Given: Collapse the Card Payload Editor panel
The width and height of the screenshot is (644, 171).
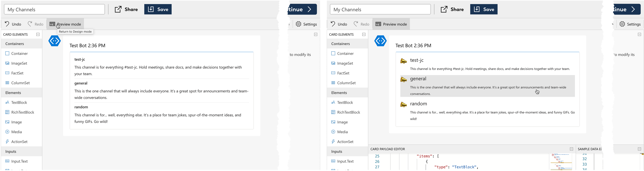Looking at the screenshot, I should pyautogui.click(x=572, y=149).
